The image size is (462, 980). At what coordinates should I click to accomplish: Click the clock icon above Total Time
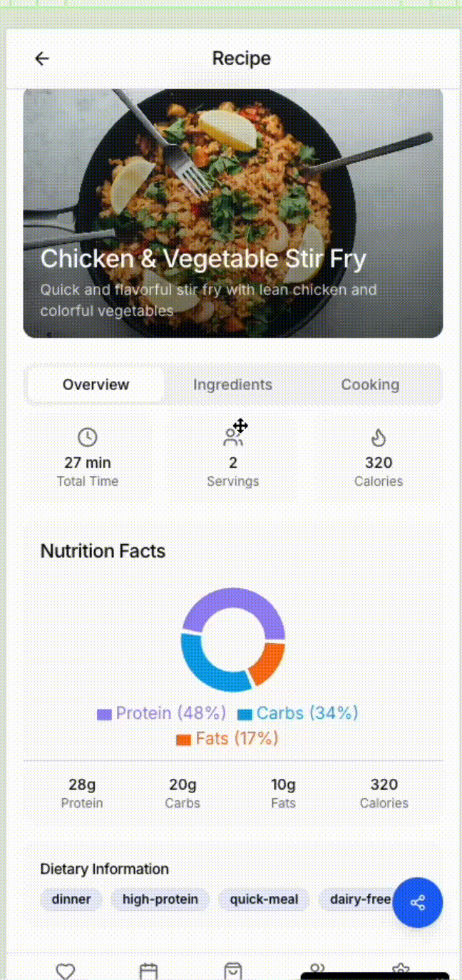[x=87, y=437]
